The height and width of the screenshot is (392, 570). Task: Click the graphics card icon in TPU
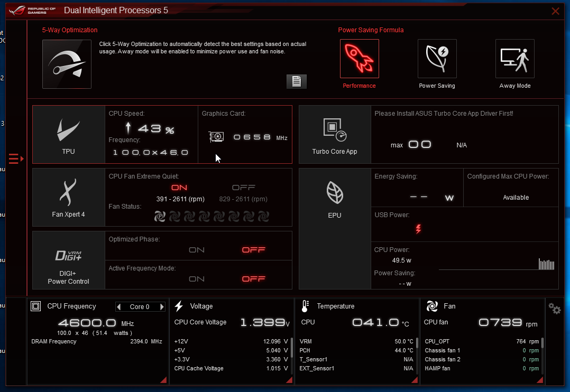pyautogui.click(x=216, y=137)
